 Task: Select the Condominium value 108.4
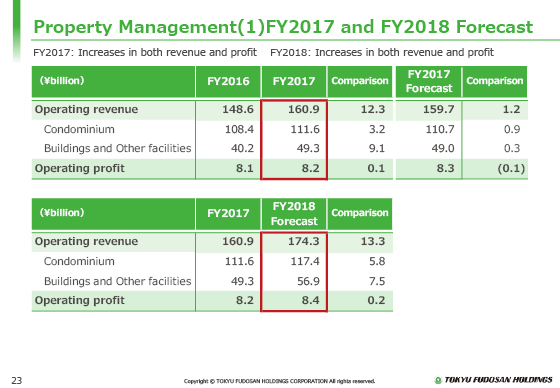coord(239,129)
